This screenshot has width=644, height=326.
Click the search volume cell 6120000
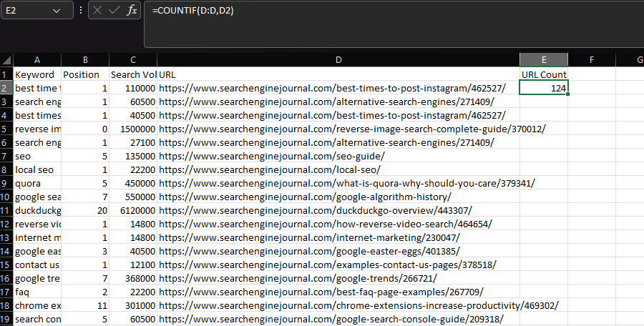133,211
